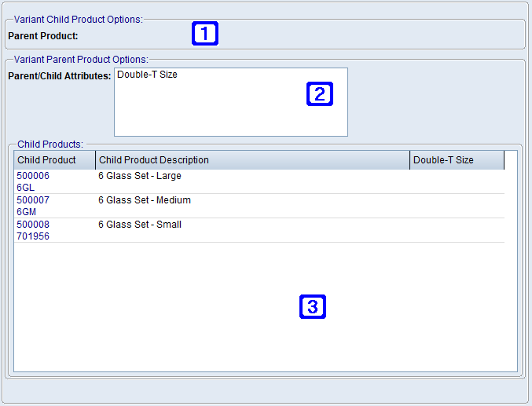Click the 701956 product code
532x406 pixels.
pyautogui.click(x=33, y=236)
